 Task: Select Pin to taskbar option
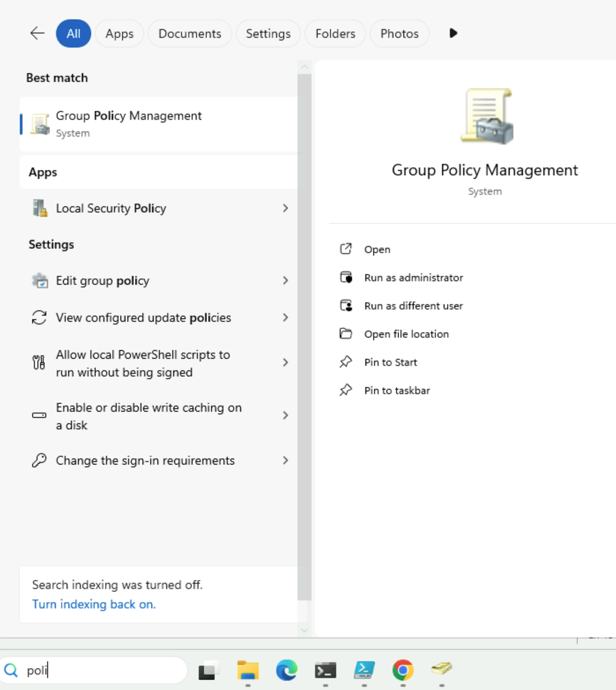pos(397,391)
